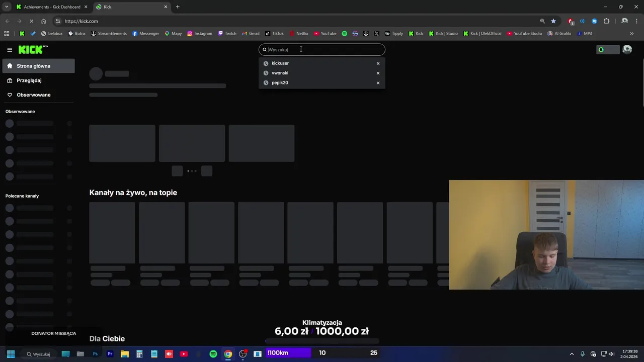Open Calculator from the taskbar
The width and height of the screenshot is (644, 362).
coord(139,354)
